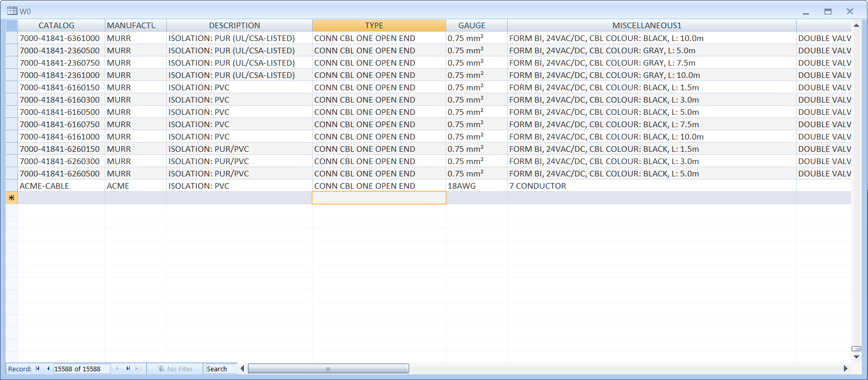The image size is (868, 380).
Task: Click the current record number box
Action: click(x=82, y=369)
